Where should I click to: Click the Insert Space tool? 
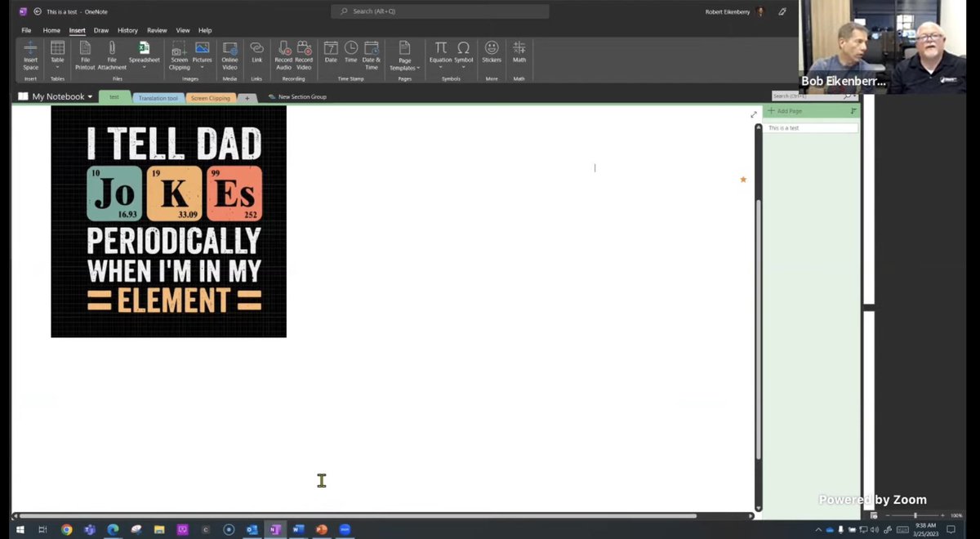tap(30, 56)
